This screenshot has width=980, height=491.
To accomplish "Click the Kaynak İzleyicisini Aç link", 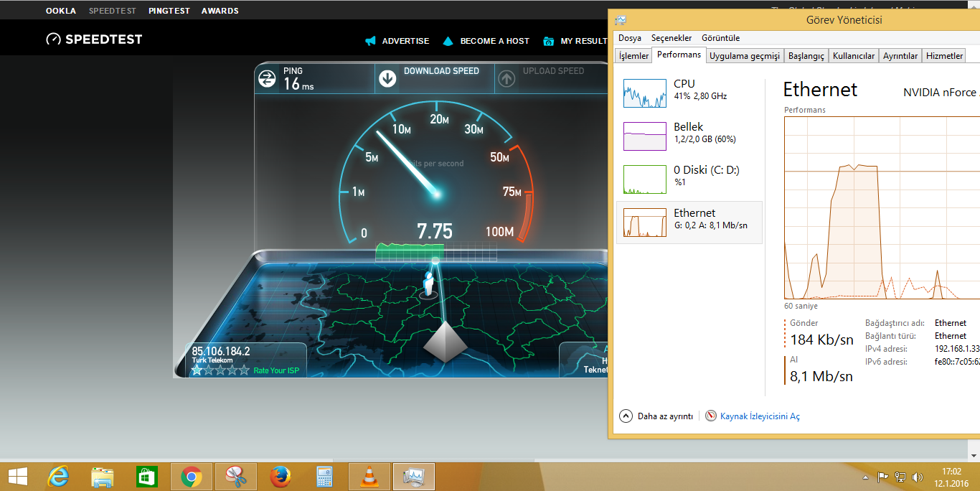I will [760, 416].
